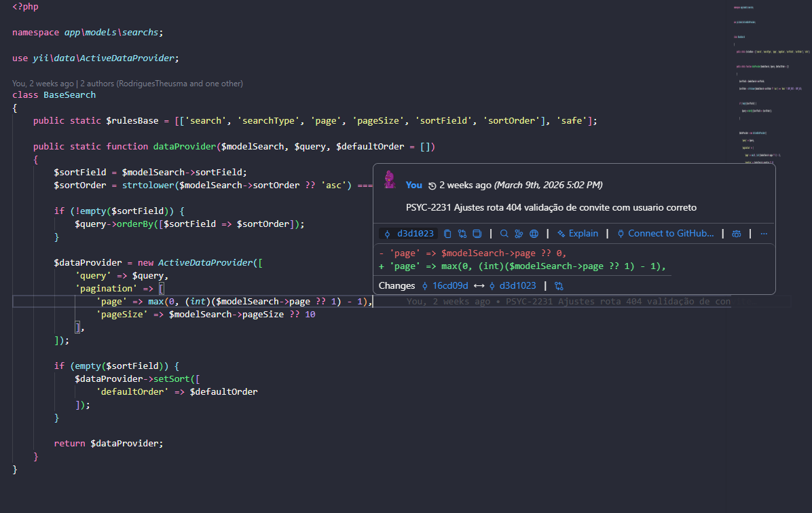Open the commit graph icon beside the magnifier
The width and height of the screenshot is (812, 513).
click(x=519, y=234)
